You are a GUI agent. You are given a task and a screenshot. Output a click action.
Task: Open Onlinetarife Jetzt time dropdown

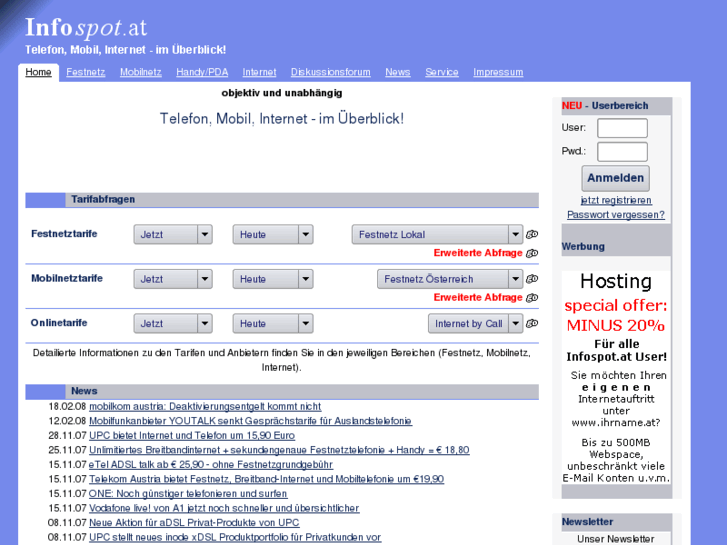click(x=173, y=324)
